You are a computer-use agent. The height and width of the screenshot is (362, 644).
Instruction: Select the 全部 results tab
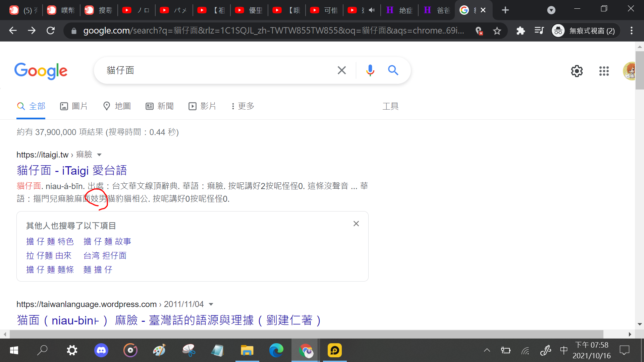31,106
